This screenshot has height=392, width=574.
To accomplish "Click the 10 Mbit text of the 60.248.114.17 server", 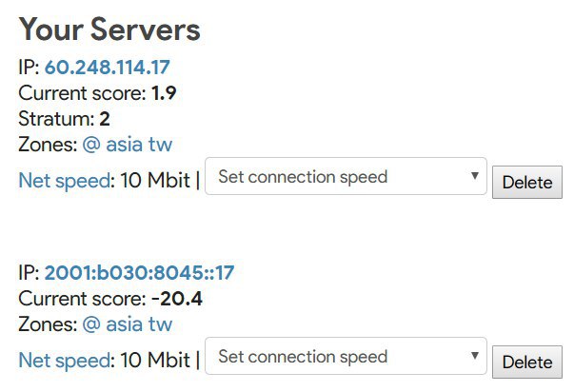I will [155, 180].
